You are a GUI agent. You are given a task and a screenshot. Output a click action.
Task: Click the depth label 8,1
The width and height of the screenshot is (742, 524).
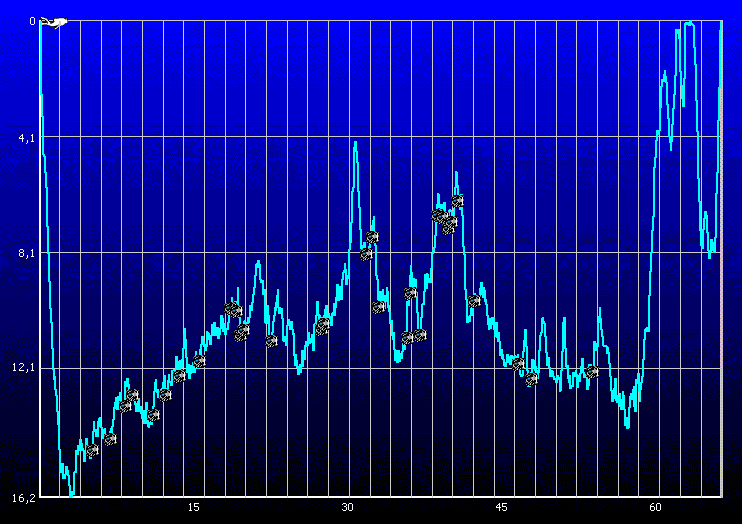26,253
